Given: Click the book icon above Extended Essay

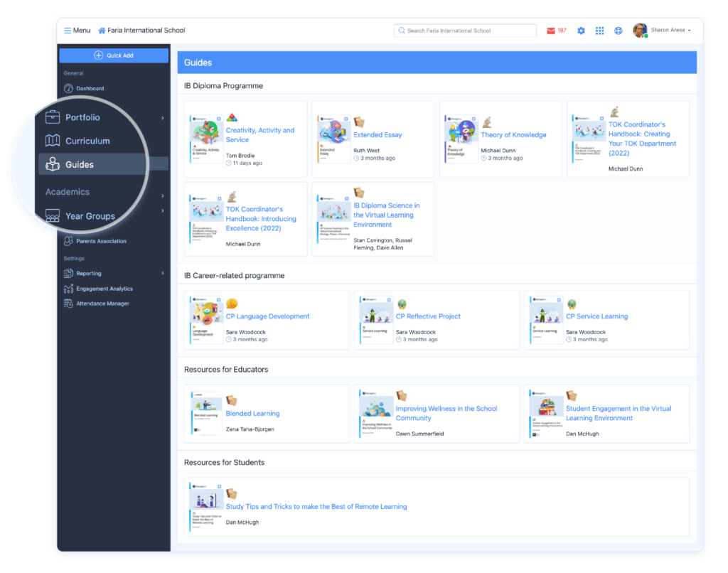Looking at the screenshot, I should tap(359, 122).
